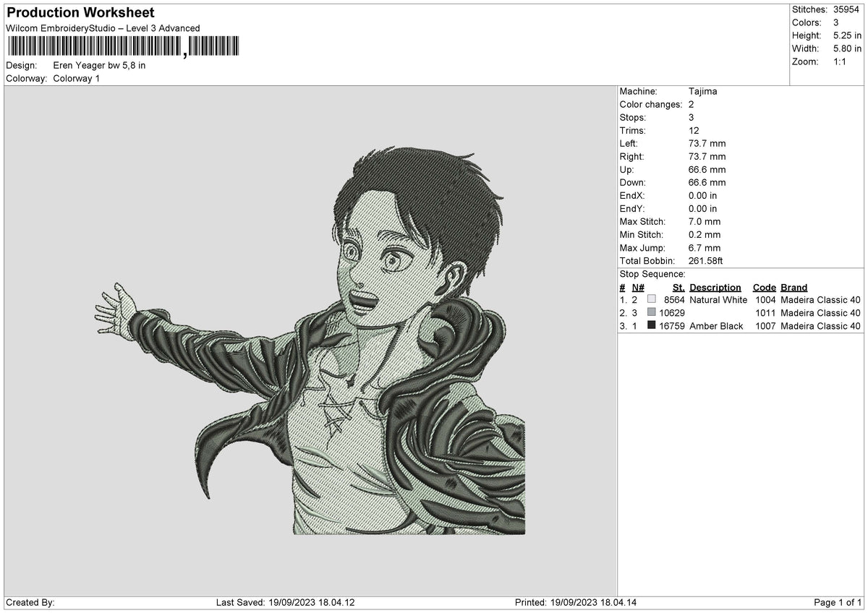Click the stitch count 8564 in row 1
Viewport: 868px width, 613px height.
click(x=674, y=300)
